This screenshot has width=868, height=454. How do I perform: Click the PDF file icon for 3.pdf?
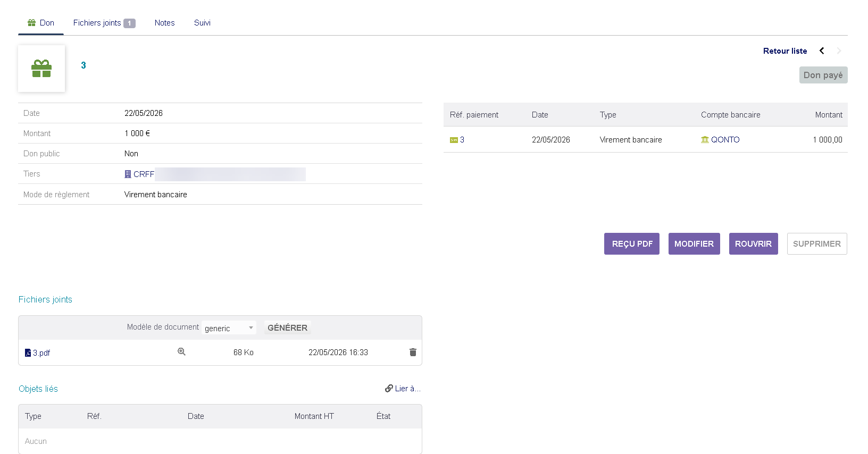28,353
